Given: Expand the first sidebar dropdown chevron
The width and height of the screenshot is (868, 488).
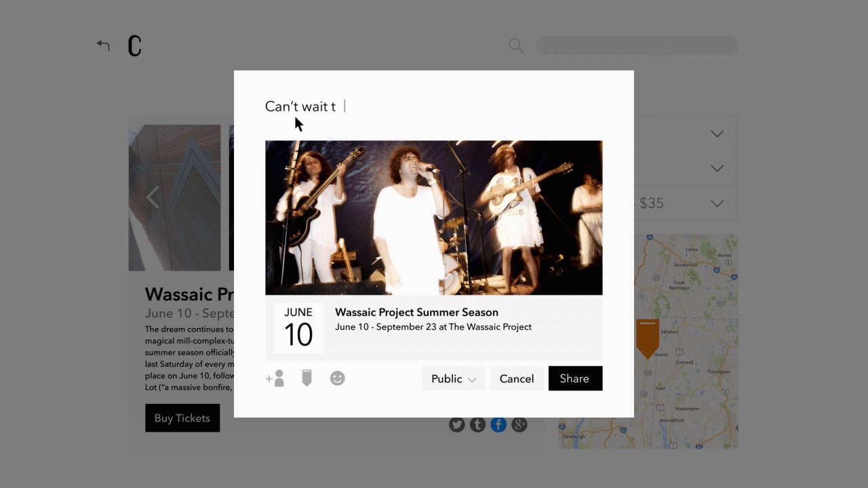Looking at the screenshot, I should (717, 134).
